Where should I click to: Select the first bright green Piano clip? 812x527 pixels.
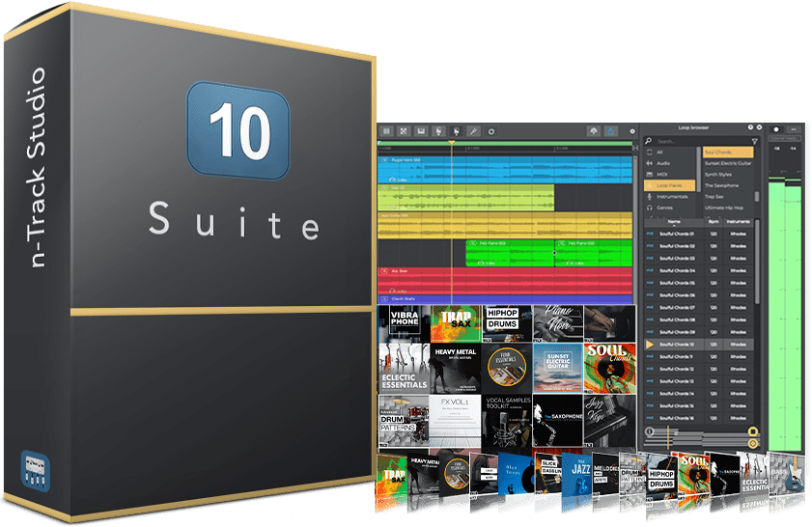[510, 253]
